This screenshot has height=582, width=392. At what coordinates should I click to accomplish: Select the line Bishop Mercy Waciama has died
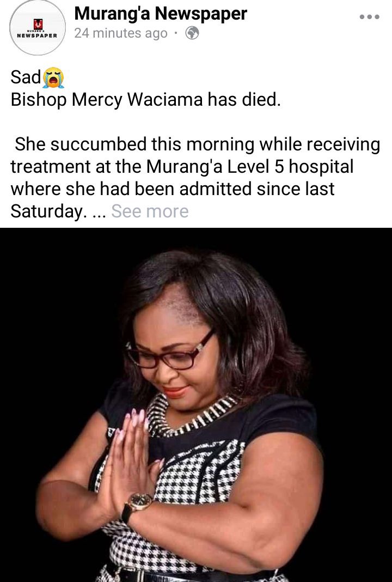(145, 100)
